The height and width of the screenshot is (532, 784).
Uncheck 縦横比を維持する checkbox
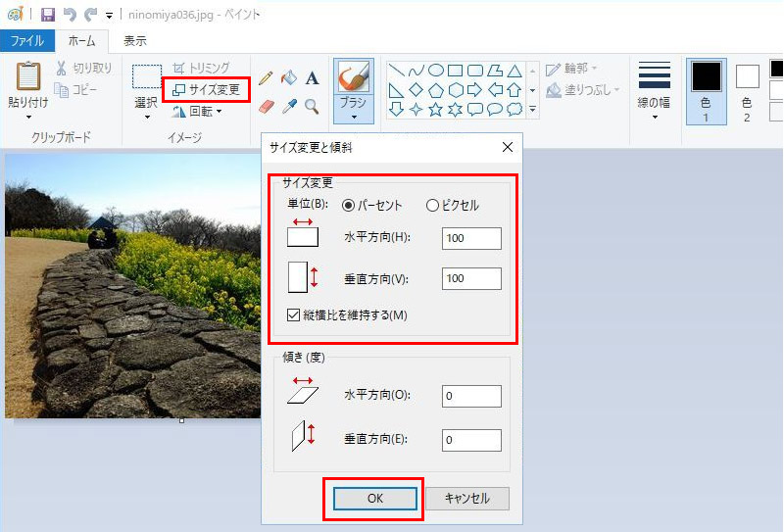point(293,315)
